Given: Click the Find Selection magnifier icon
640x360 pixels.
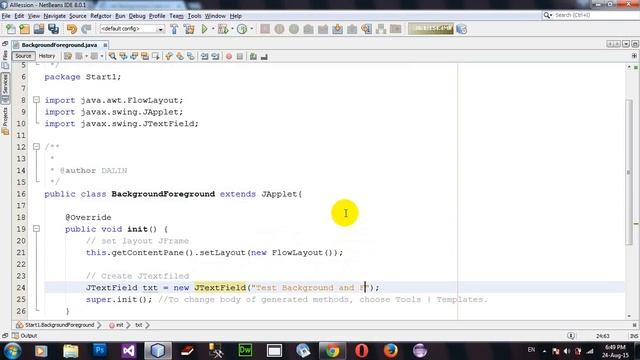Looking at the screenshot, I should point(112,56).
